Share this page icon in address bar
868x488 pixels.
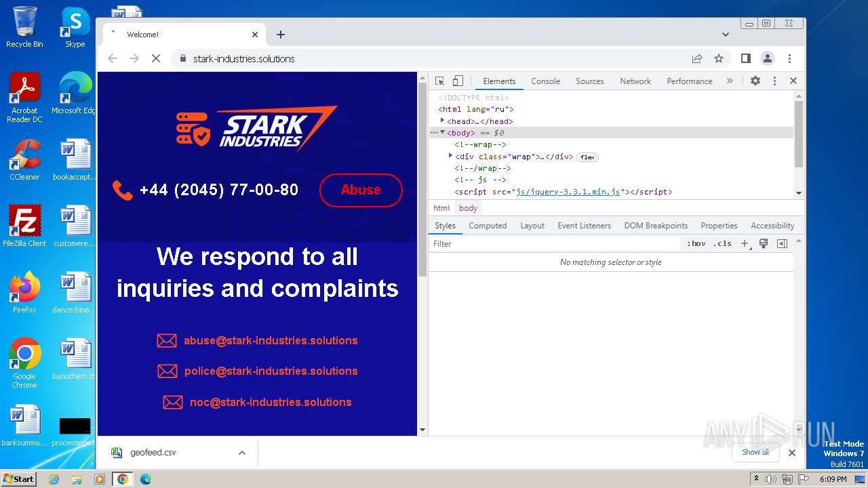(697, 59)
